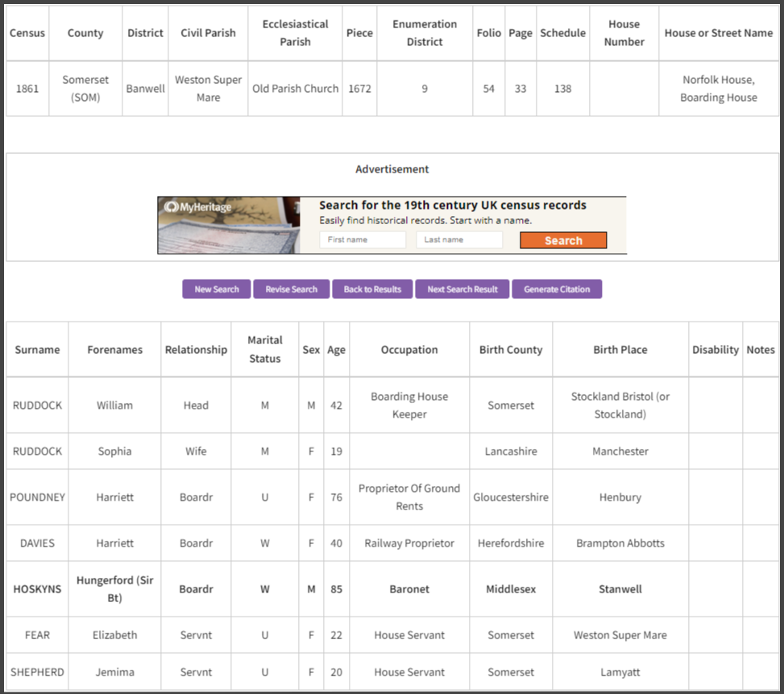The height and width of the screenshot is (694, 784).
Task: Click the Birth Place column header
Action: click(620, 350)
